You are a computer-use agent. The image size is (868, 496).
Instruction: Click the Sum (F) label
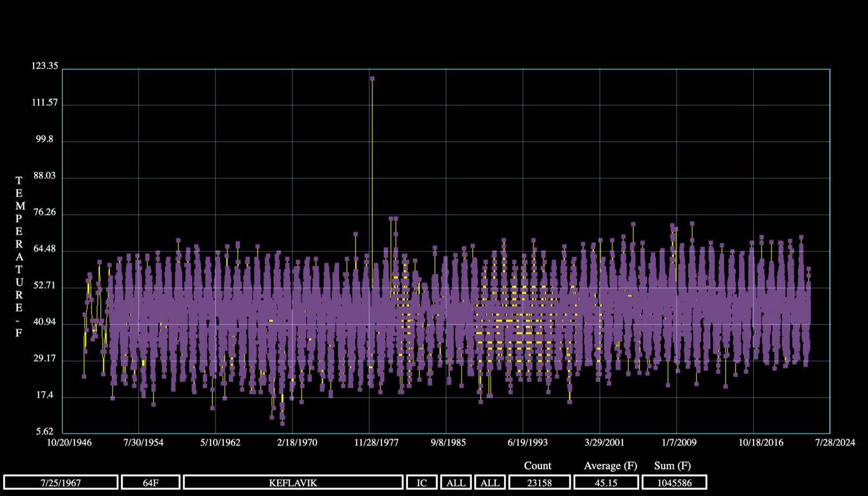(x=672, y=466)
